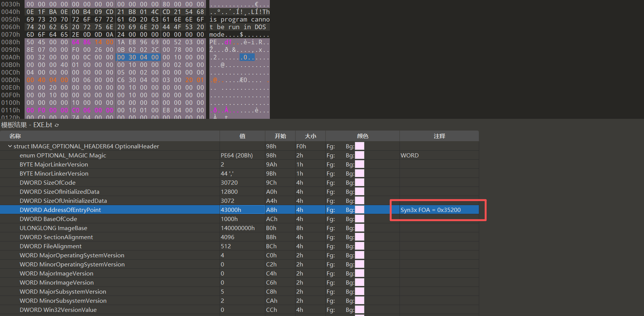Click background color swatch of Magic row

click(359, 156)
